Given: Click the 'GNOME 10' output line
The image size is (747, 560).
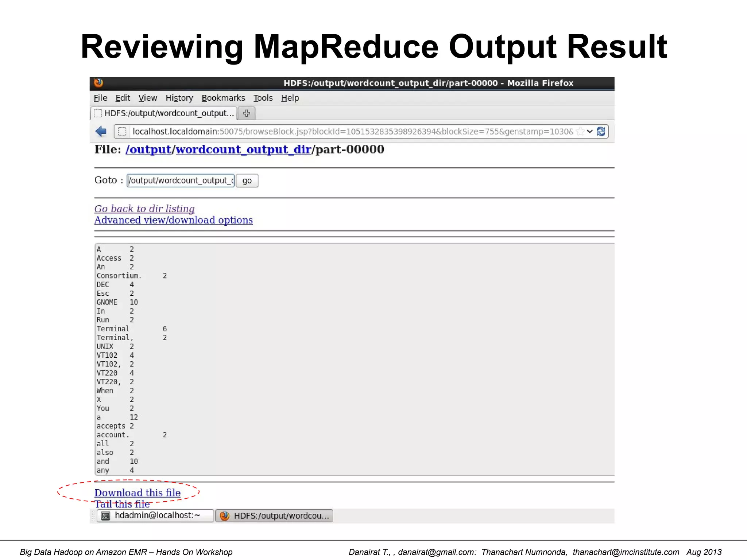Looking at the screenshot, I should [x=117, y=302].
